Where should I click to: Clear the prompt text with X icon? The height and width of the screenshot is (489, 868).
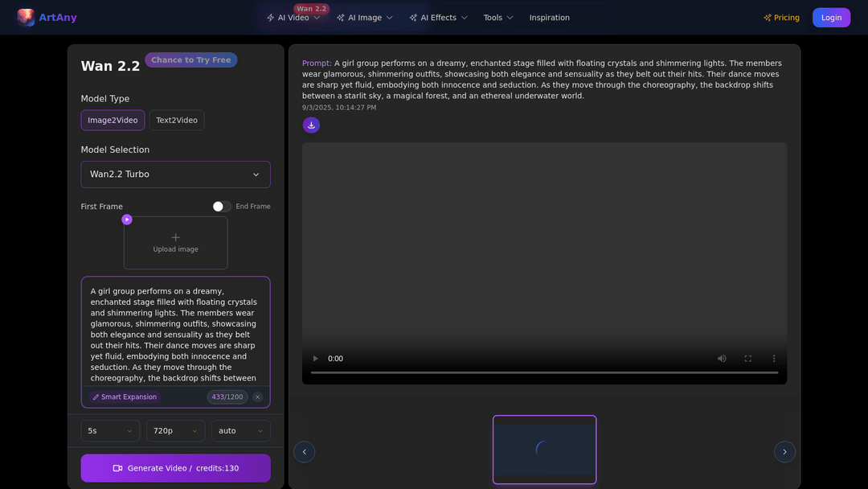257,397
